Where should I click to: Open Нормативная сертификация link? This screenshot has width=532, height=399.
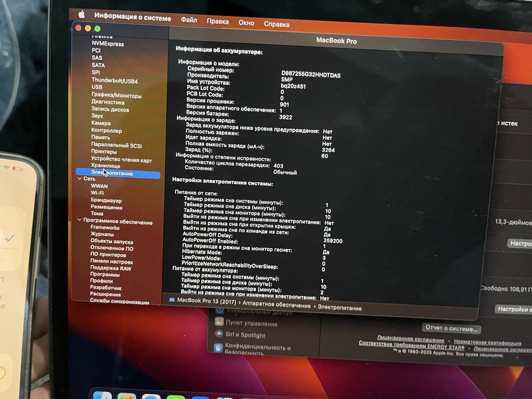[x=488, y=342]
